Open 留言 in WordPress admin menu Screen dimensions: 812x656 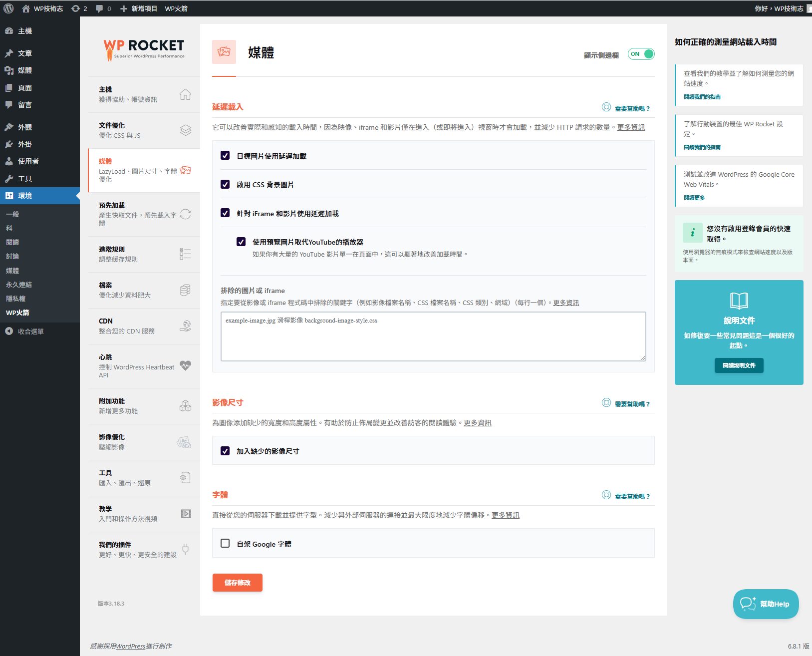tap(40, 105)
